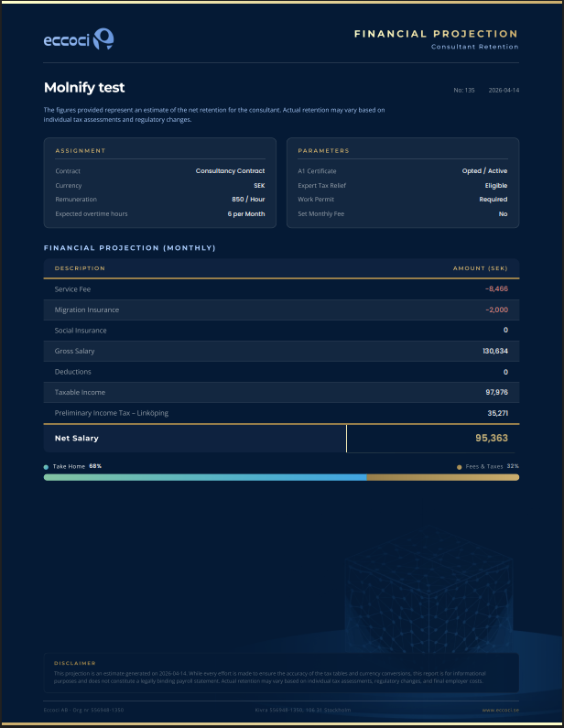The width and height of the screenshot is (564, 728).
Task: Click the Contract label
Action: pyautogui.click(x=68, y=171)
